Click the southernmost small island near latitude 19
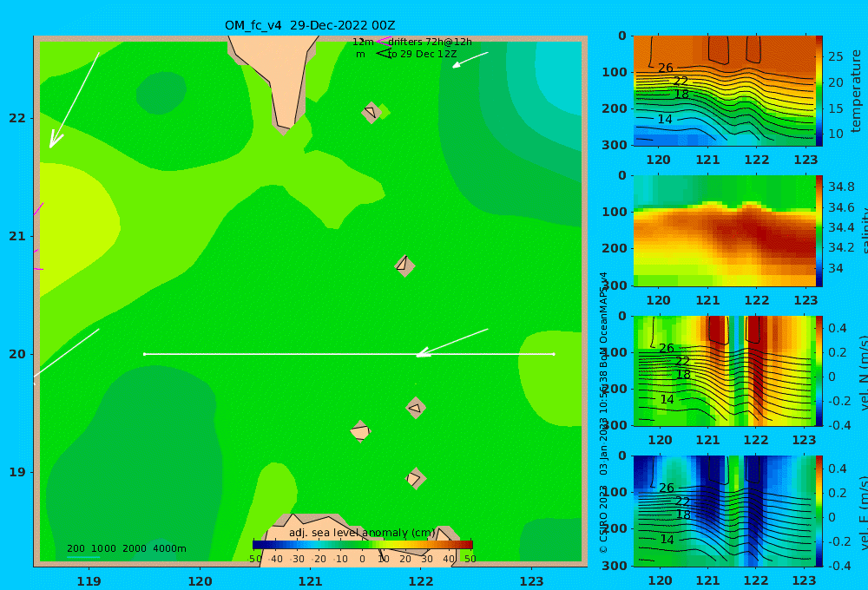 [x=415, y=478]
